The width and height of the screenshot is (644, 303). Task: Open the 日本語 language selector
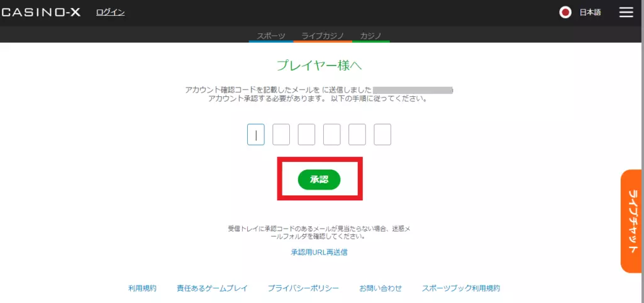point(590,13)
